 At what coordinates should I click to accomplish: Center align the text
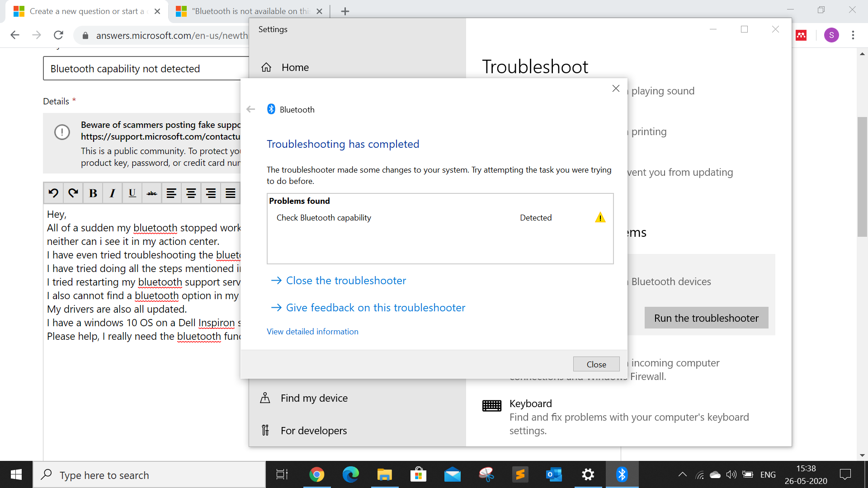[191, 193]
